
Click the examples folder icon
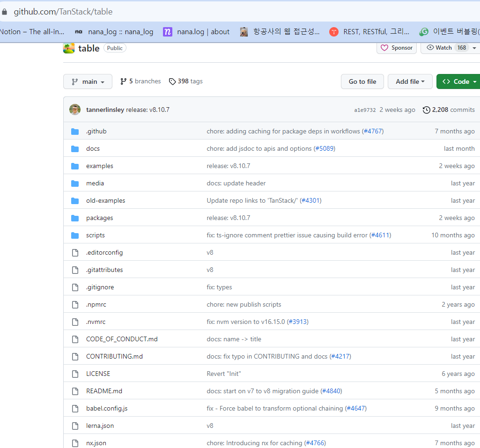point(75,166)
